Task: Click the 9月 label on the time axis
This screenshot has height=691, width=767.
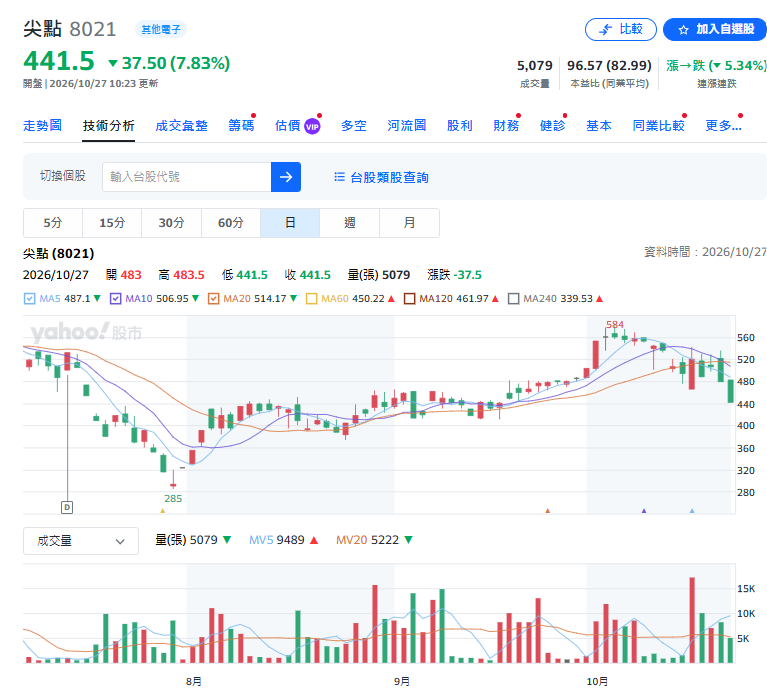Action: tap(402, 681)
